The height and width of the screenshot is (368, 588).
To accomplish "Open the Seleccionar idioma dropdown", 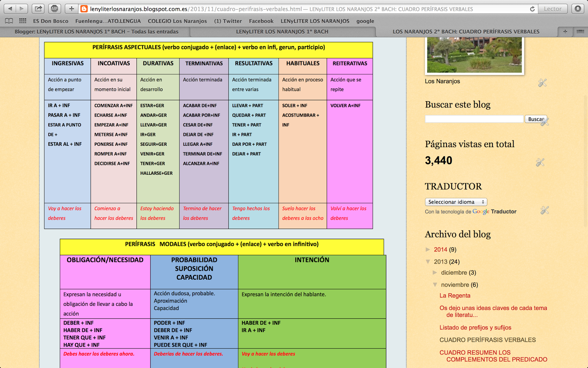I will (x=456, y=202).
